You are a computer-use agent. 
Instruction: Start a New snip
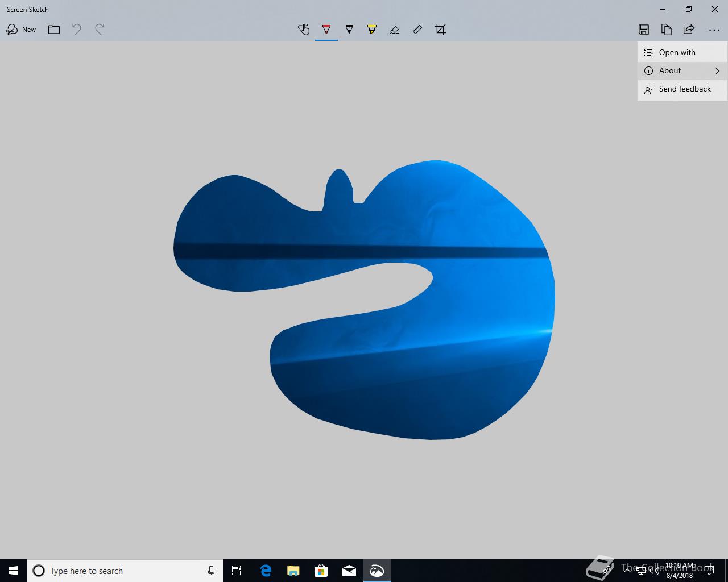tap(21, 30)
